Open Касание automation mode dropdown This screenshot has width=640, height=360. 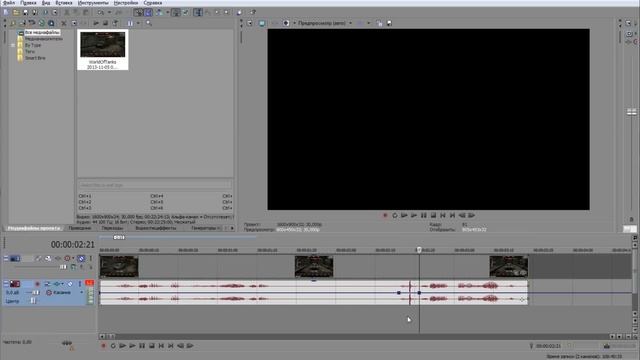click(81, 293)
